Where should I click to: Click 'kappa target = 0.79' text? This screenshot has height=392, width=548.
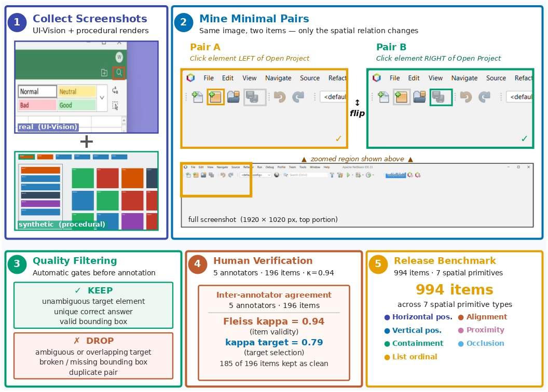pos(273,342)
